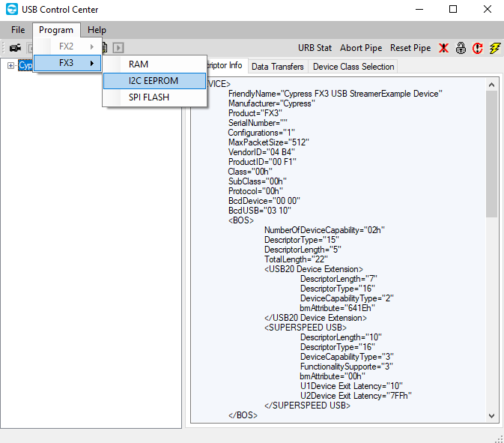This screenshot has height=443, width=504.
Task: Open the File menu
Action: 18,30
